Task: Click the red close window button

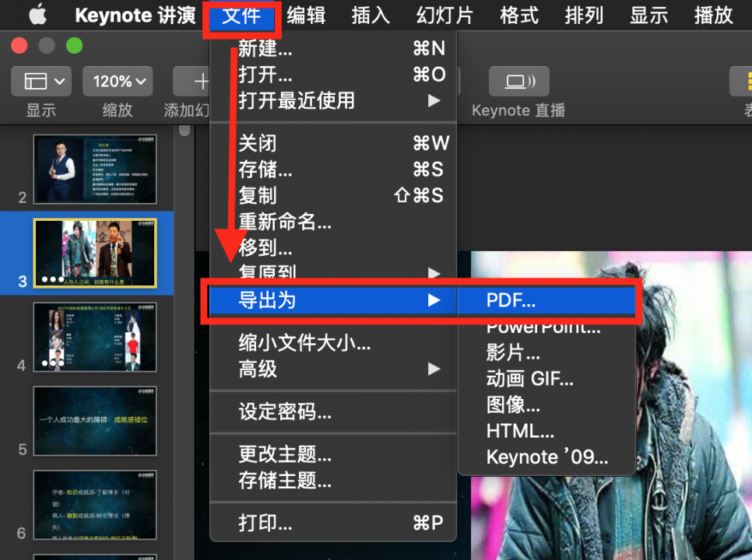Action: pyautogui.click(x=19, y=46)
